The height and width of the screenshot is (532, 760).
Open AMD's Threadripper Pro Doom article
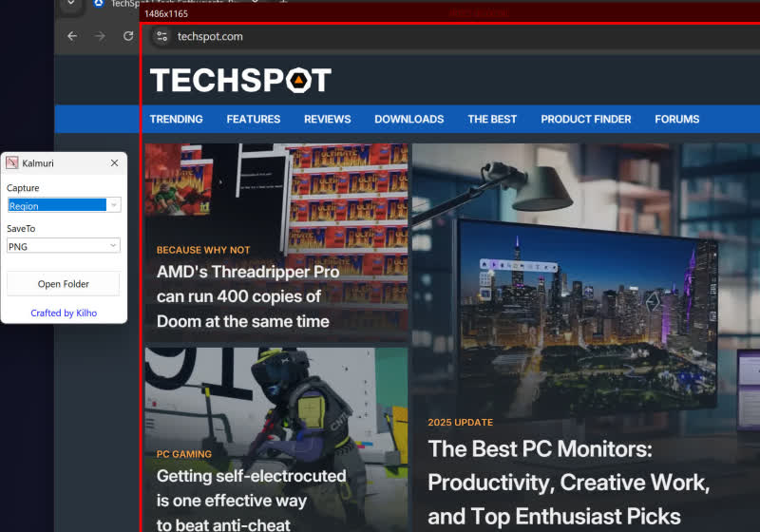pos(248,296)
